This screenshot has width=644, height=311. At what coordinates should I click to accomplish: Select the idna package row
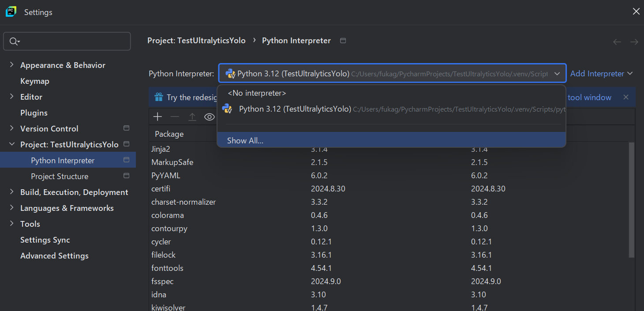click(x=389, y=295)
